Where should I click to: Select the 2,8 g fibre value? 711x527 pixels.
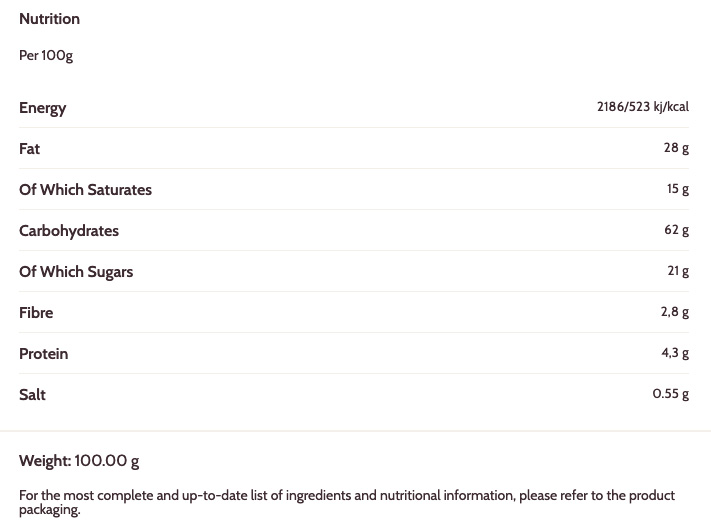(x=674, y=312)
